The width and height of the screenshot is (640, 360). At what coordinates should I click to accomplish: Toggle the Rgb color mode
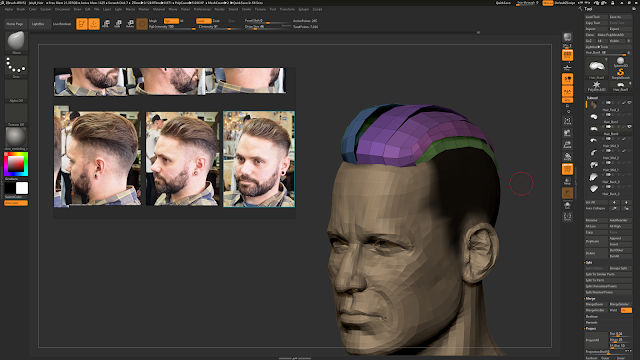click(x=171, y=21)
